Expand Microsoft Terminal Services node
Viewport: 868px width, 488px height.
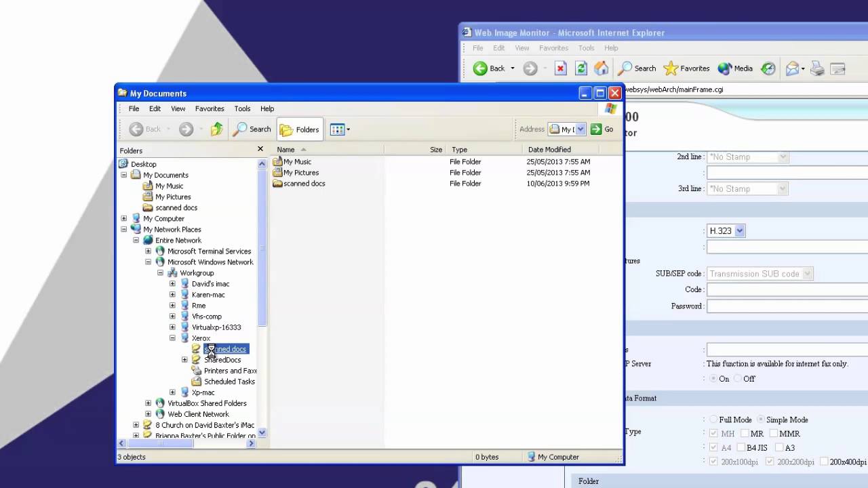(x=149, y=251)
